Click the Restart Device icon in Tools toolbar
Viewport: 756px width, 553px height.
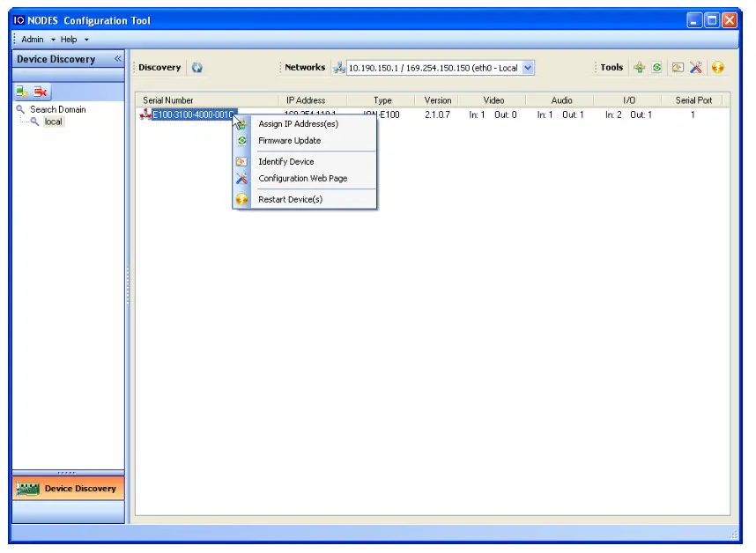[x=718, y=68]
